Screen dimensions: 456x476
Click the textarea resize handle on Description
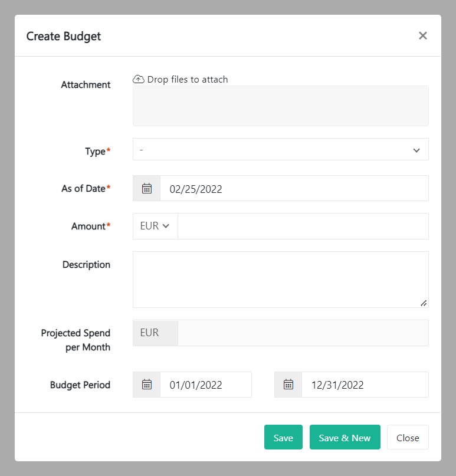[424, 303]
